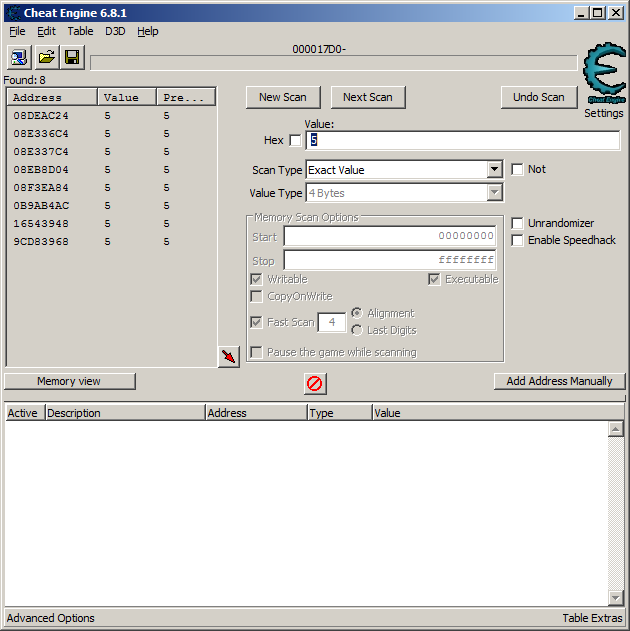The image size is (630, 631).
Task: Click the Value input field
Action: point(463,140)
